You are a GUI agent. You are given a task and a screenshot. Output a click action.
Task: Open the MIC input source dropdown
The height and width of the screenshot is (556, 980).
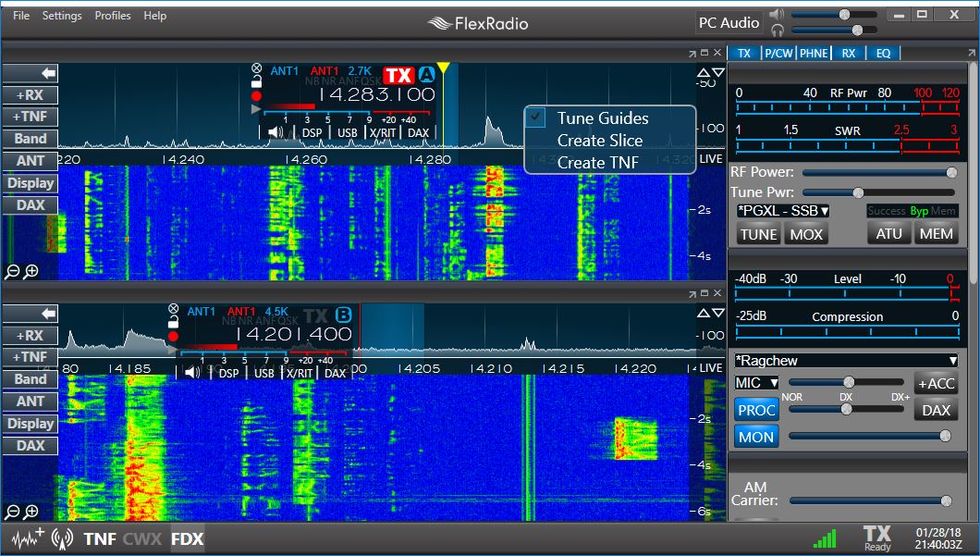tap(755, 382)
